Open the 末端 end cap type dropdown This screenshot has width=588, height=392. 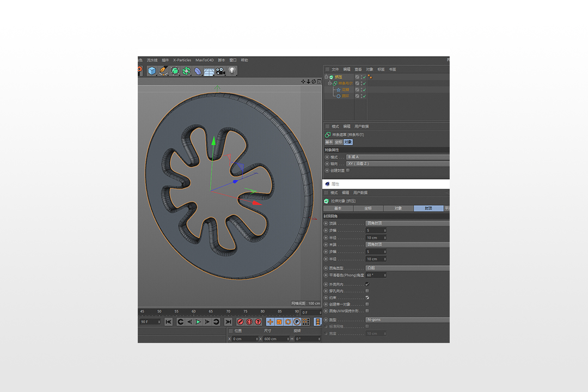pyautogui.click(x=407, y=244)
